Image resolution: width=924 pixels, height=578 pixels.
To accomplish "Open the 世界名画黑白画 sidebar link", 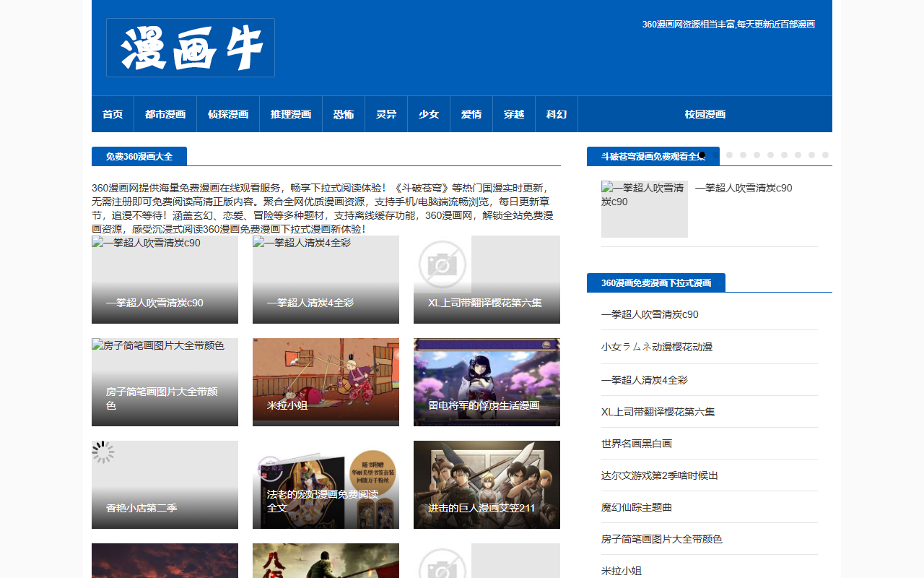I will 637,444.
